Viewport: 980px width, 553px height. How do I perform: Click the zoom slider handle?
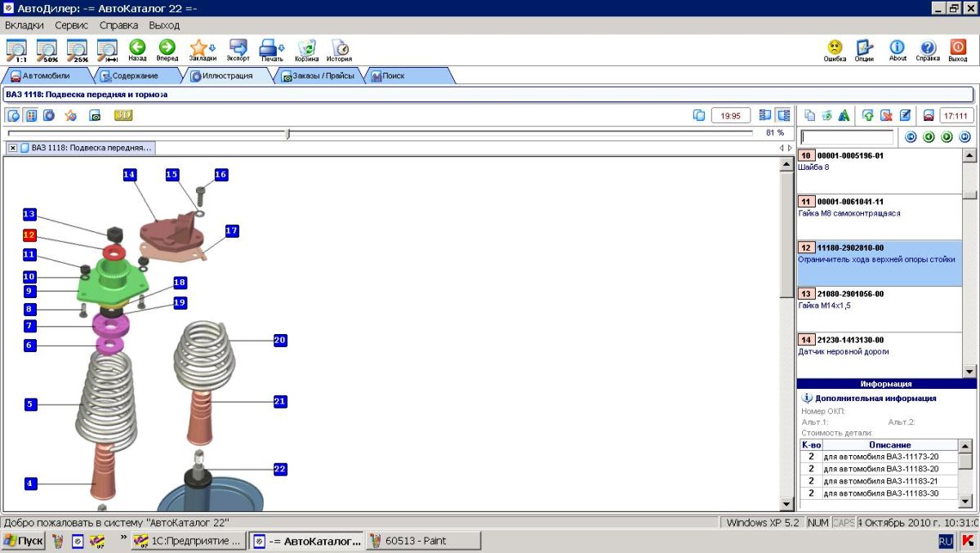pyautogui.click(x=287, y=133)
